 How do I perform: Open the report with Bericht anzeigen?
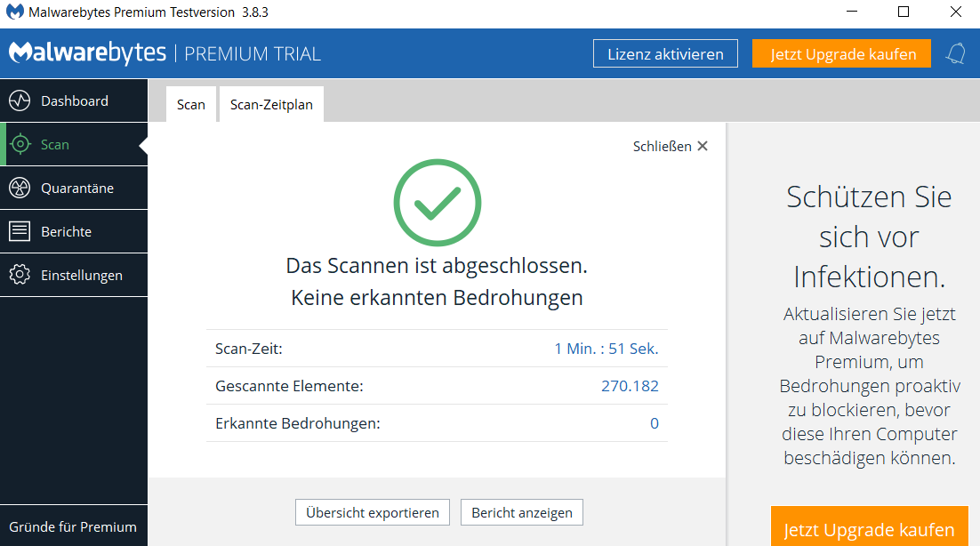[x=522, y=513]
